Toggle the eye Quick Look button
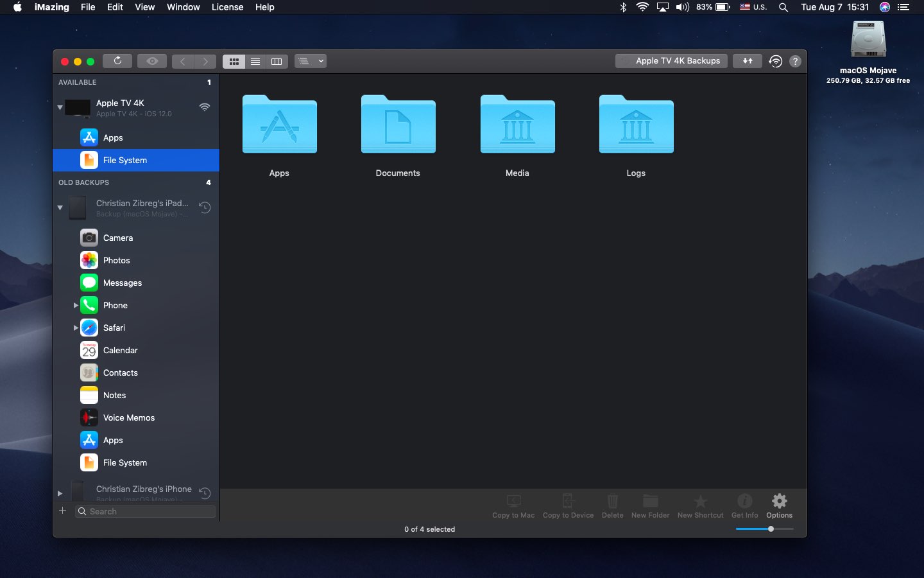The height and width of the screenshot is (578, 924). tap(152, 61)
